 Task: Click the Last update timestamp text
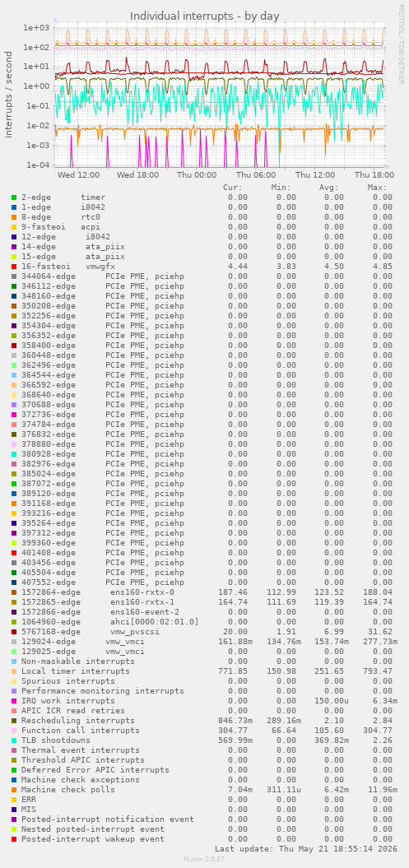point(306,848)
